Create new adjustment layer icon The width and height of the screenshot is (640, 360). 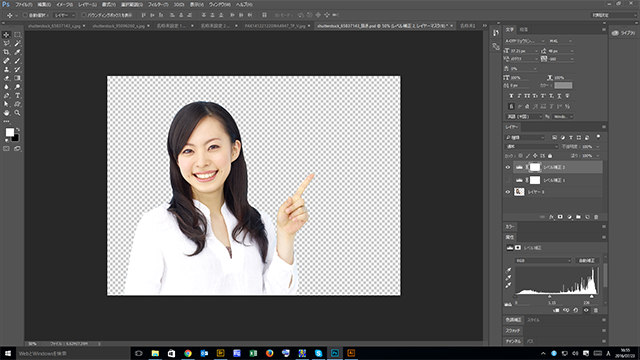tap(569, 217)
